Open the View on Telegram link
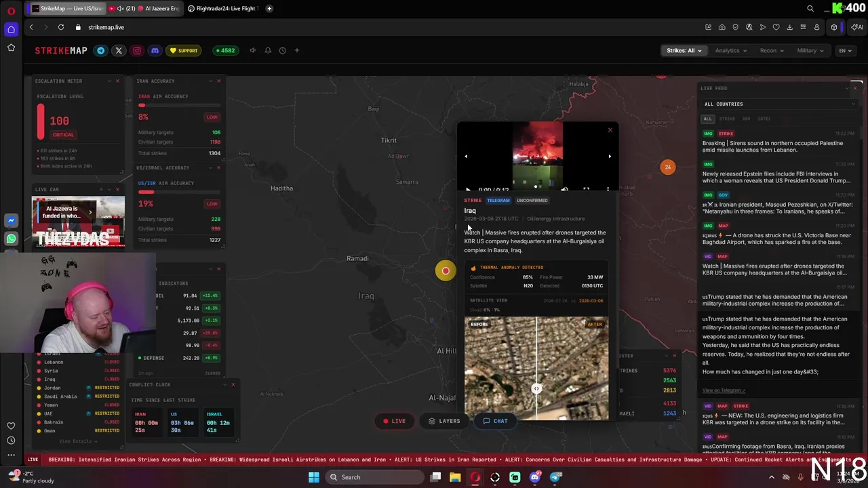Screen dimensions: 868x488 pyautogui.click(x=724, y=390)
